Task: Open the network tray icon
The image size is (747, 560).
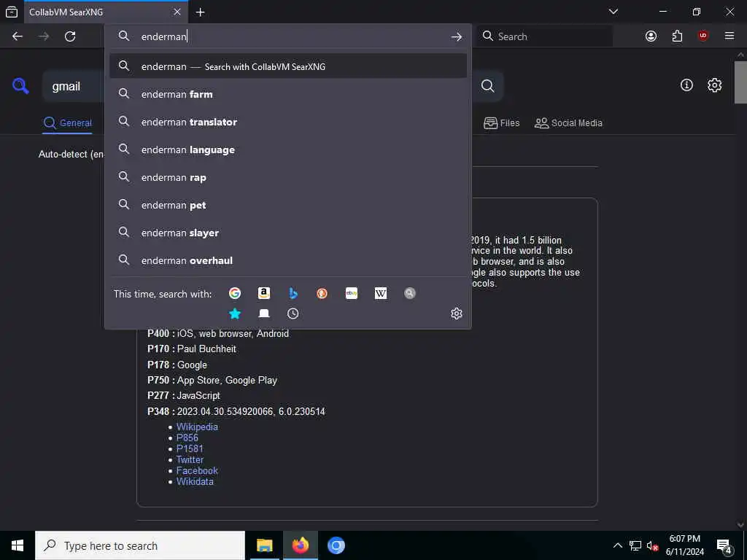Action: point(635,545)
